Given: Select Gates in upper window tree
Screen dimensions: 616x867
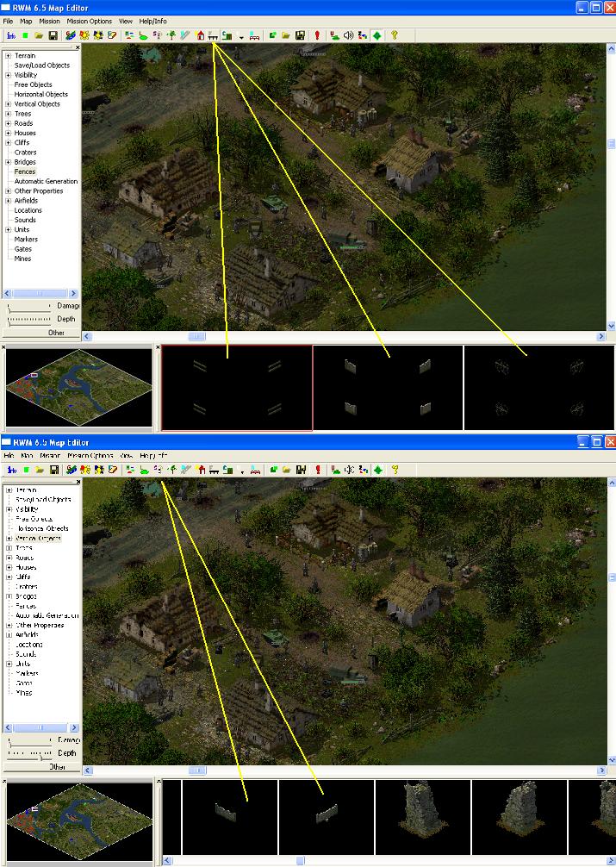Looking at the screenshot, I should [x=23, y=249].
